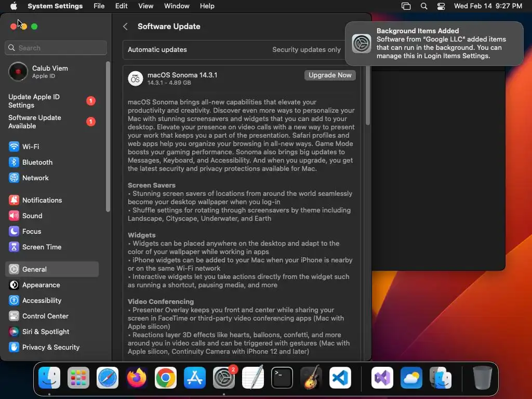532x399 pixels.
Task: Open the Window menu
Action: [177, 6]
